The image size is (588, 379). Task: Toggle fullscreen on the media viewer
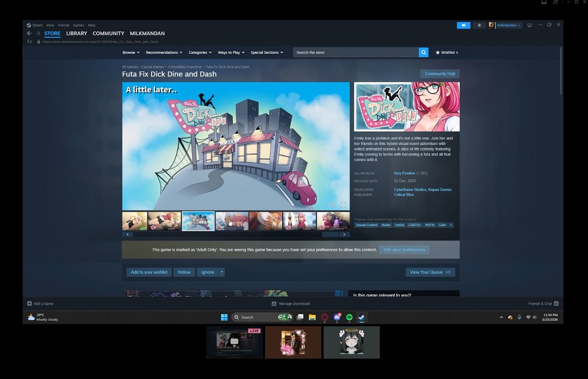[343, 205]
